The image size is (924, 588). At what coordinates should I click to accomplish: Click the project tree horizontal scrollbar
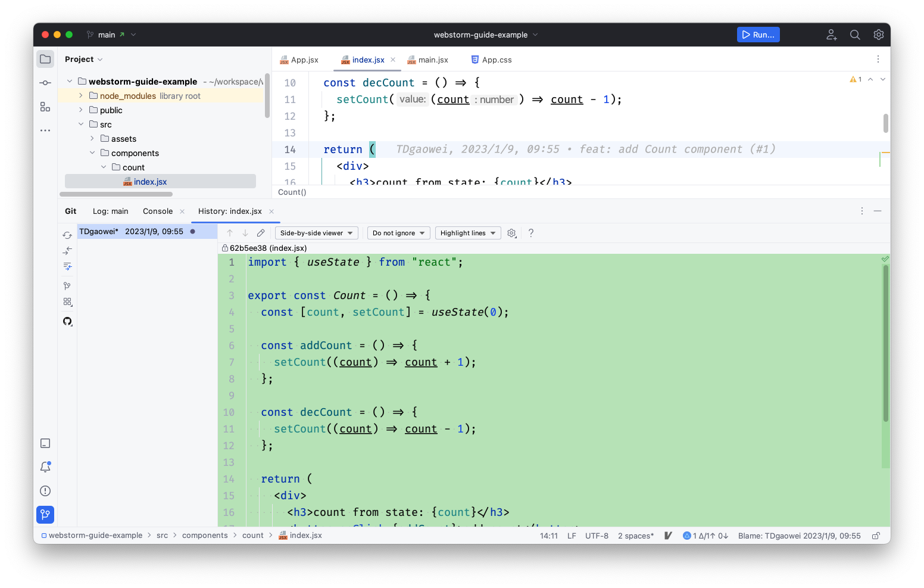tap(116, 194)
